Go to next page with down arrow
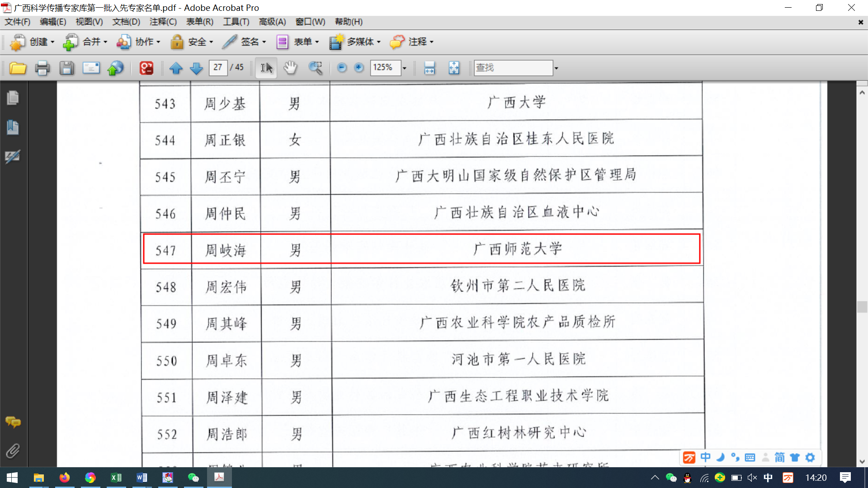Screen dimensions: 868x488 coord(196,68)
